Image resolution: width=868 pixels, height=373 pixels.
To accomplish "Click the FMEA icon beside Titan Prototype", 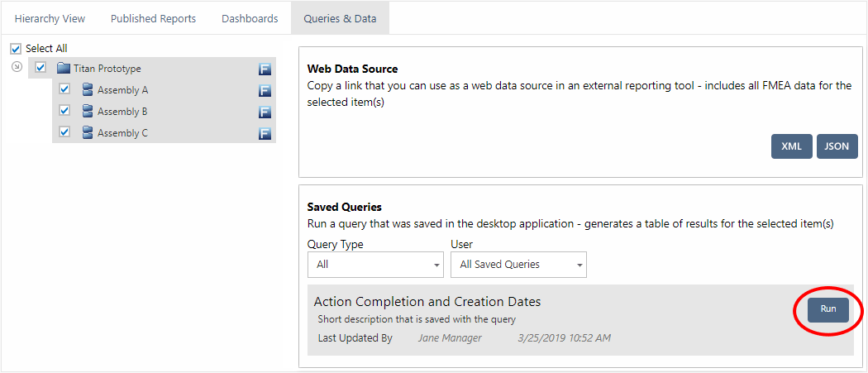I will coord(265,69).
